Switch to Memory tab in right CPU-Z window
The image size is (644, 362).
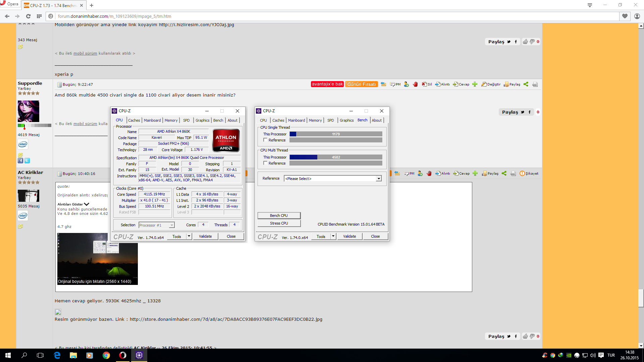(315, 120)
